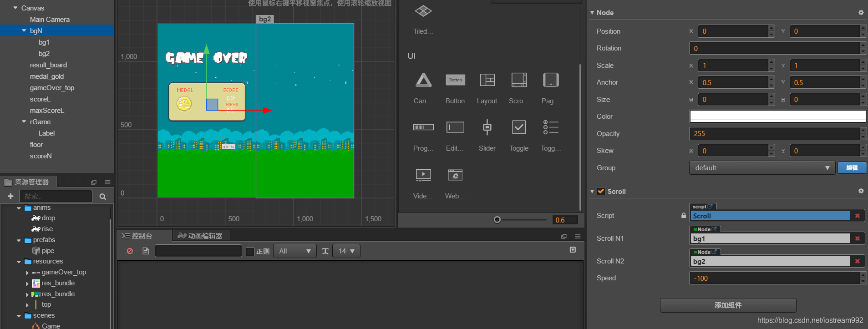Open the console font size 14 dropdown
The width and height of the screenshot is (868, 329).
click(x=346, y=251)
